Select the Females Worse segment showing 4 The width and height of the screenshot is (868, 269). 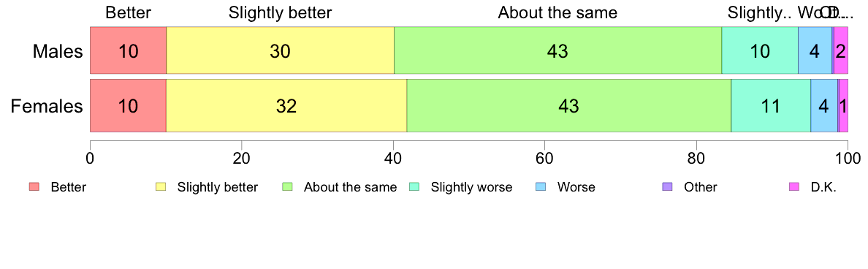(824, 106)
